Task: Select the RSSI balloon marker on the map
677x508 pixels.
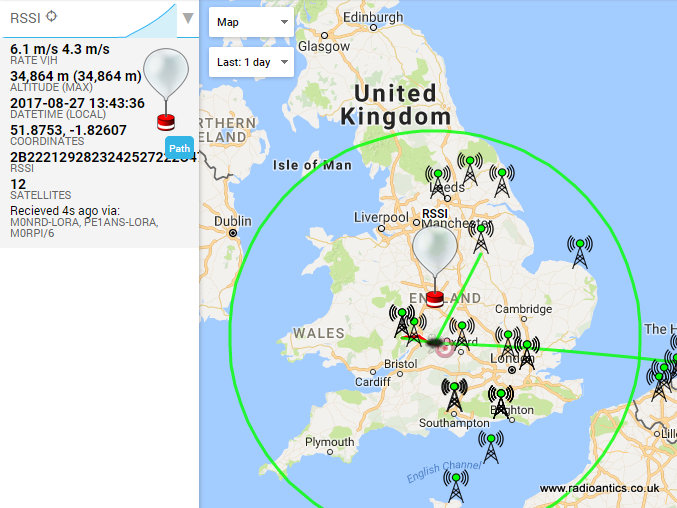Action: point(435,267)
